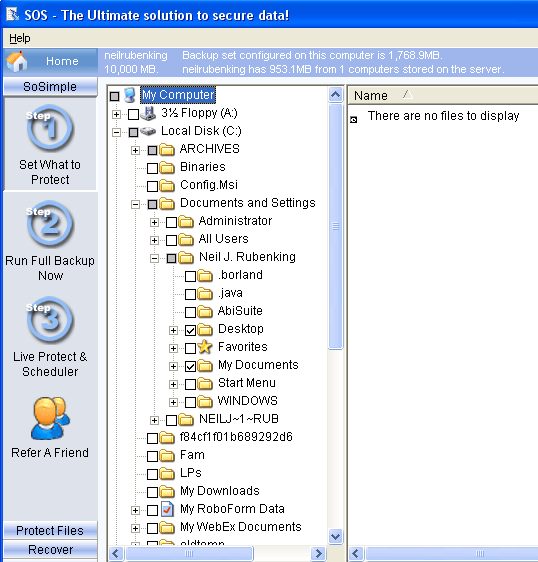Expand the My RoboForm Data node
538x562 pixels.
pyautogui.click(x=135, y=510)
